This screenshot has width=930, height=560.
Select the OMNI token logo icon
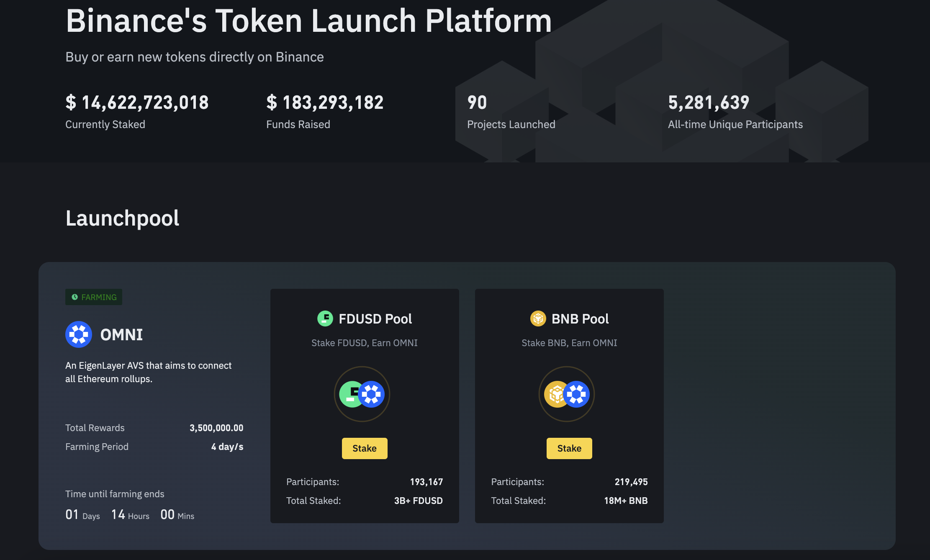click(x=78, y=334)
